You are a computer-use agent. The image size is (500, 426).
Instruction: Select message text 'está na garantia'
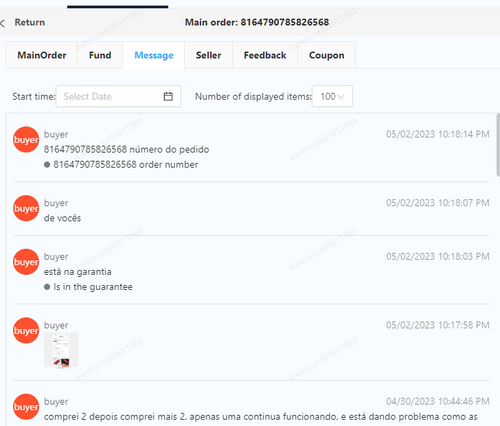click(78, 272)
